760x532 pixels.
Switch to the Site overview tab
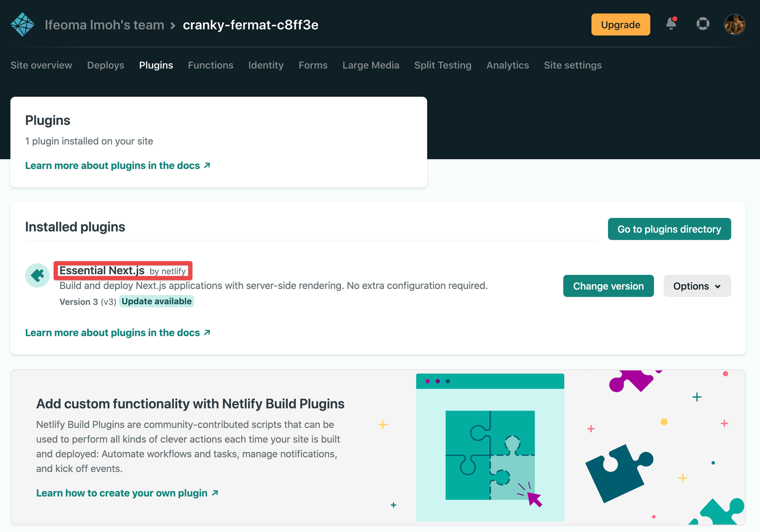pos(41,65)
